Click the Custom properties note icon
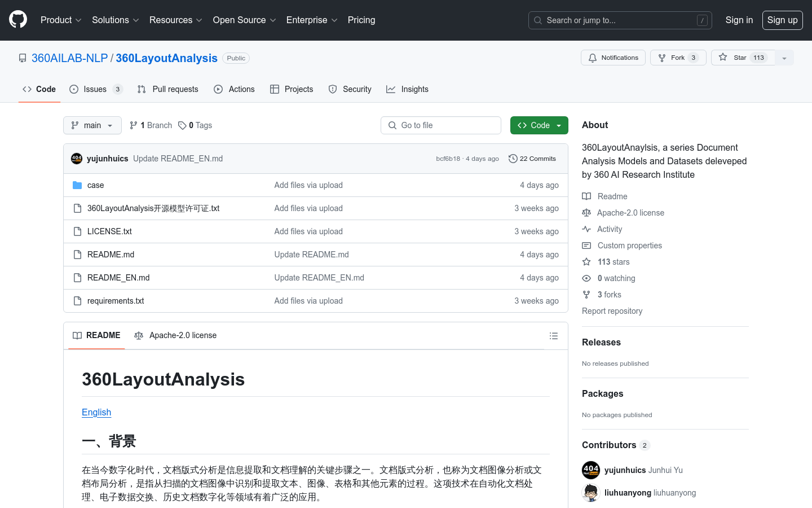812x508 pixels. coord(586,246)
